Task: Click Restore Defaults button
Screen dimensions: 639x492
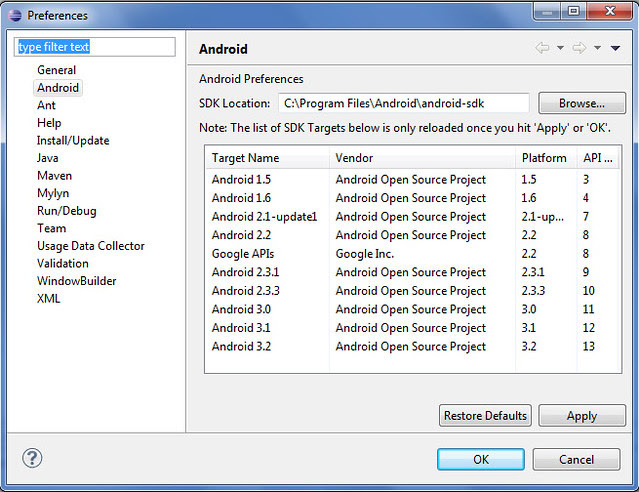Action: pyautogui.click(x=485, y=415)
